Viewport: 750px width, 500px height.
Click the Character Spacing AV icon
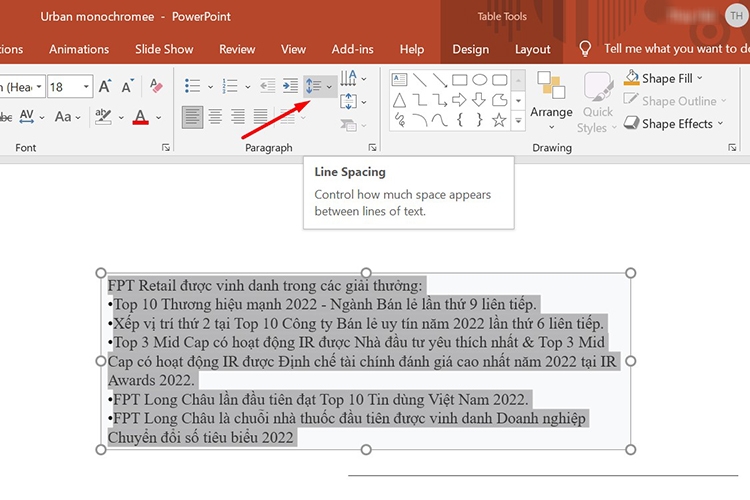27,116
